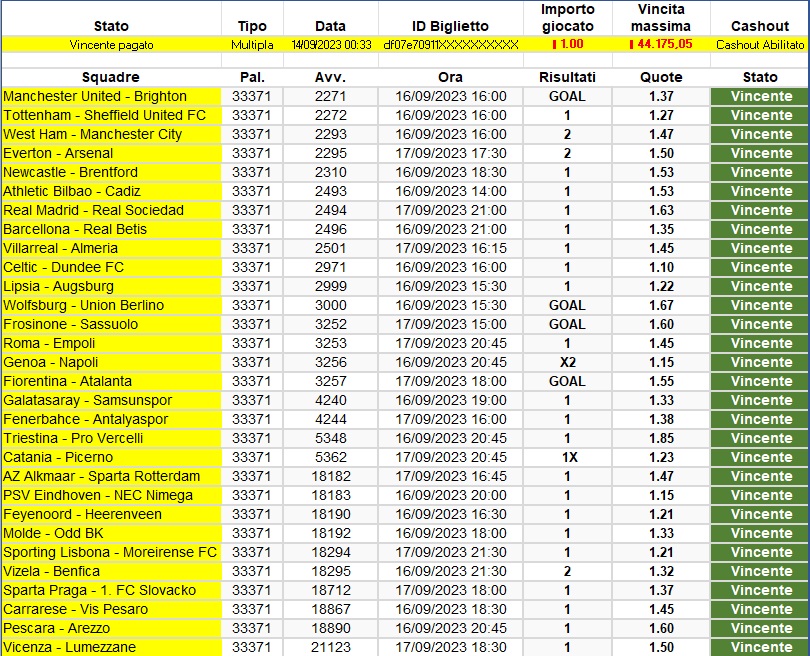Select 'Vincente' status for Vizela - Benfica
The width and height of the screenshot is (810, 656).
[x=760, y=572]
